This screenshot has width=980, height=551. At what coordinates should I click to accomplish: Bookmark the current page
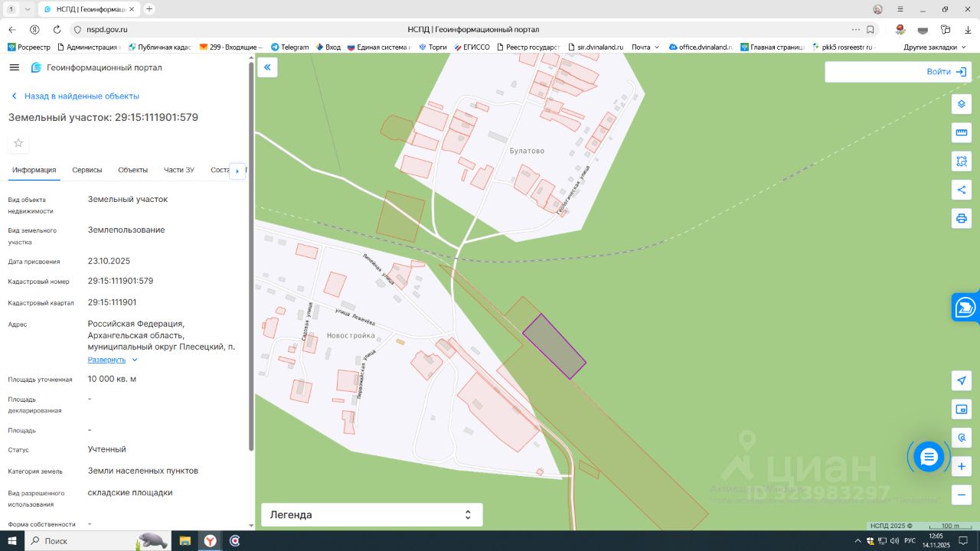[871, 29]
